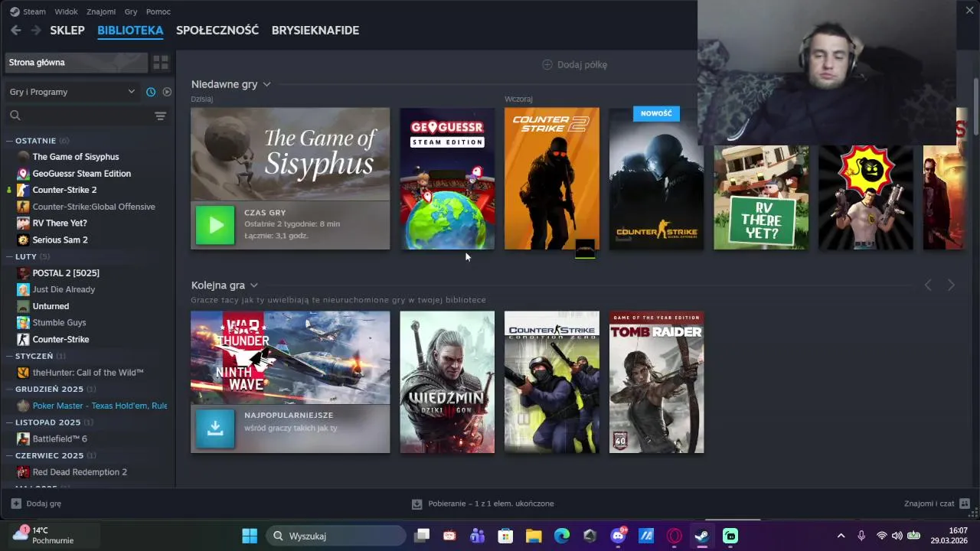Open the BRYSIEKNAFIDE profile tab
The height and width of the screenshot is (551, 980).
(x=315, y=31)
